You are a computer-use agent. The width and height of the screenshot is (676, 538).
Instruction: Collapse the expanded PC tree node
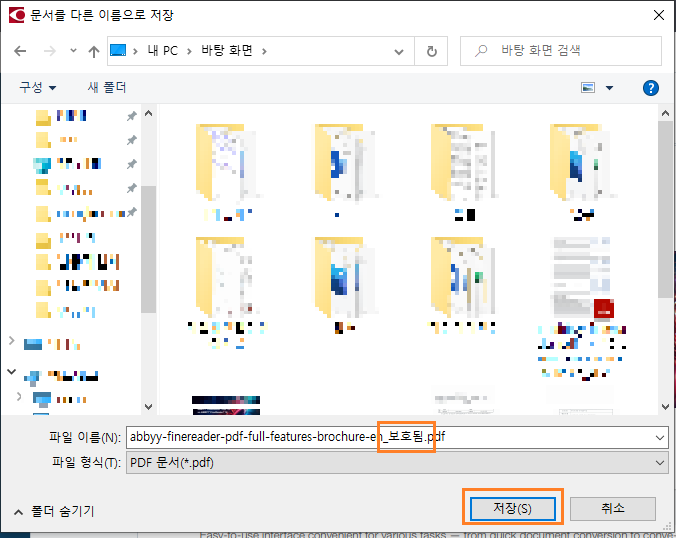click(x=11, y=372)
